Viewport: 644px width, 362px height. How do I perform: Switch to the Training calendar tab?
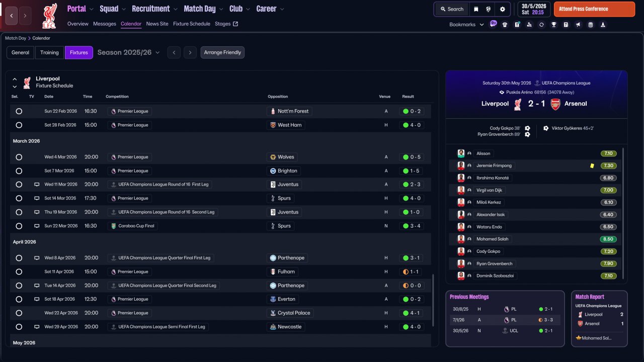click(x=49, y=52)
